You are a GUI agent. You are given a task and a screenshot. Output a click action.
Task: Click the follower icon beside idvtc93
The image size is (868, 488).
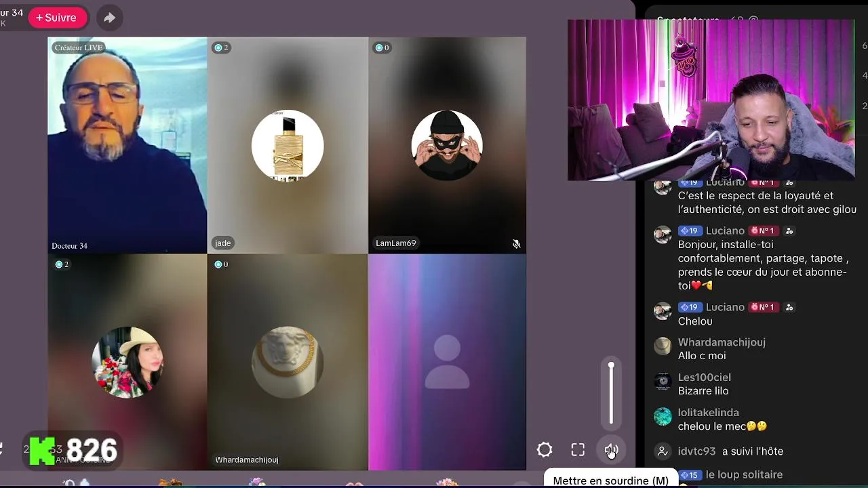663,451
